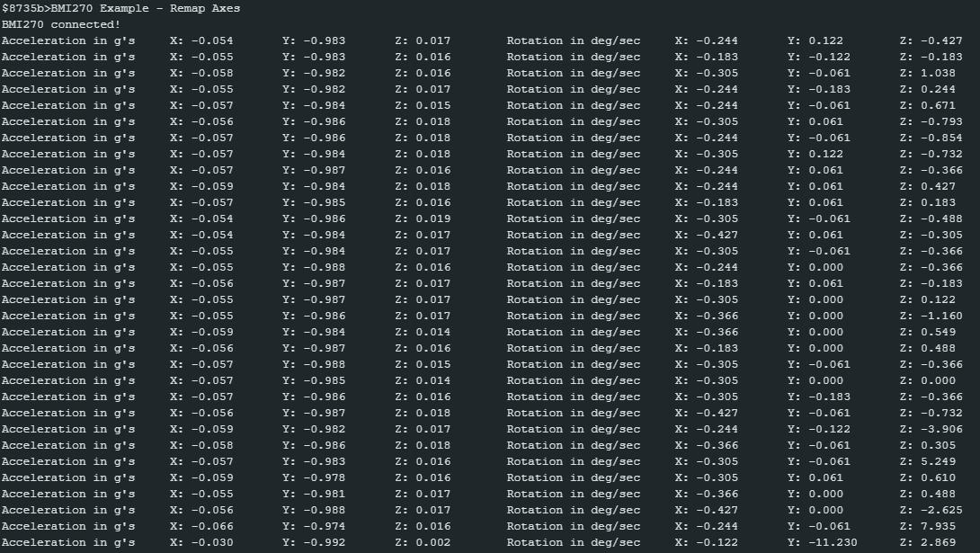Click the rotation Z value 1.038

(x=940, y=73)
